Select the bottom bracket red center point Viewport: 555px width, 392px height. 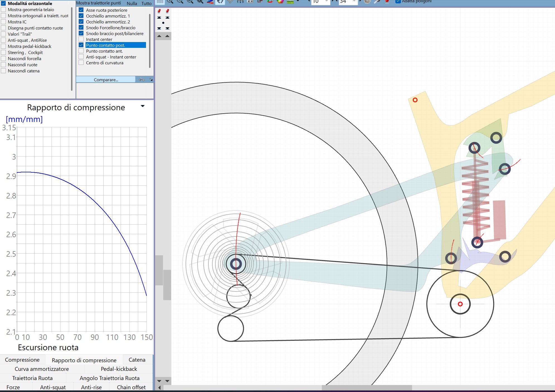coord(460,304)
